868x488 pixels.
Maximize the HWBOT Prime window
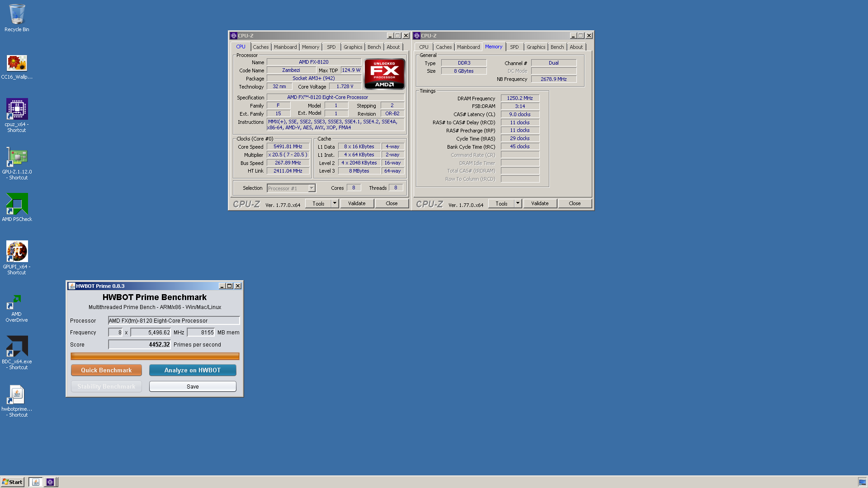click(x=230, y=286)
